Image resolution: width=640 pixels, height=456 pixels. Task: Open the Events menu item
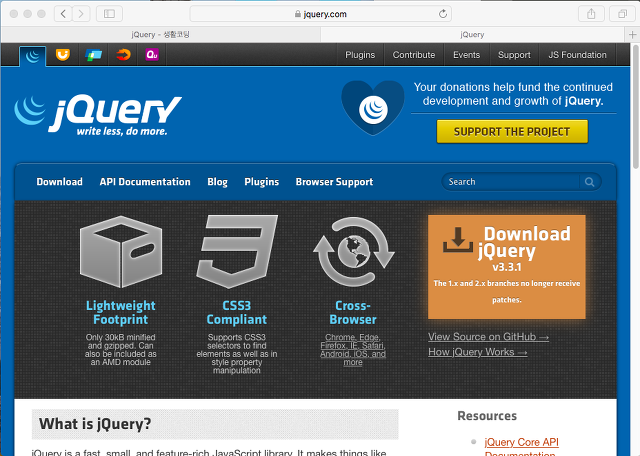pos(467,55)
